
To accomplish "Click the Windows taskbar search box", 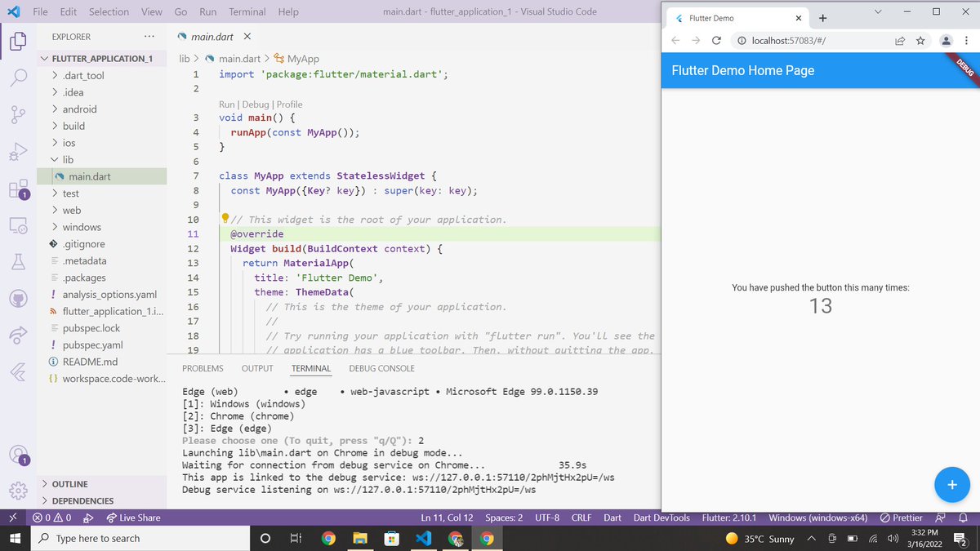I will [x=139, y=538].
